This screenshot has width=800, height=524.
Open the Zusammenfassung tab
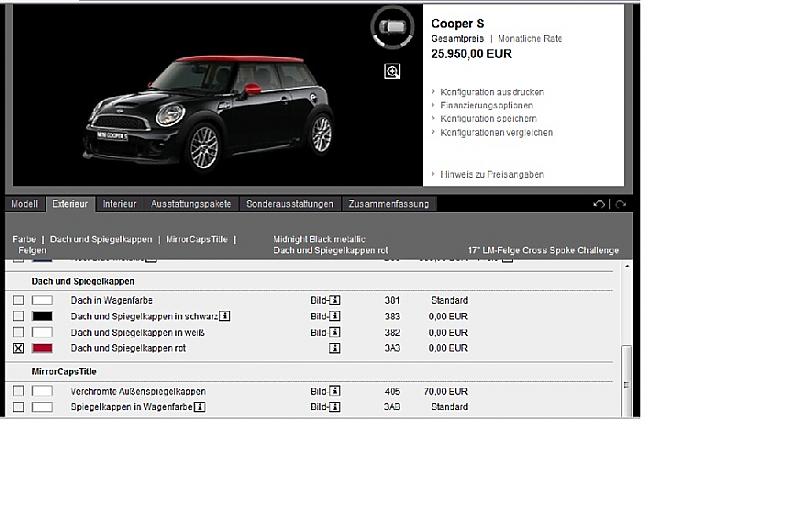pos(389,204)
